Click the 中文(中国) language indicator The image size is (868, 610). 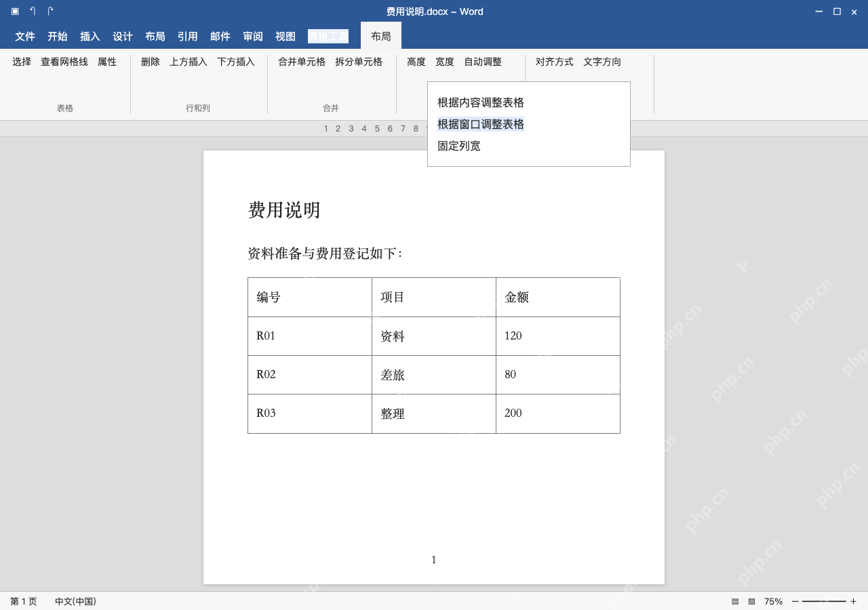(75, 601)
